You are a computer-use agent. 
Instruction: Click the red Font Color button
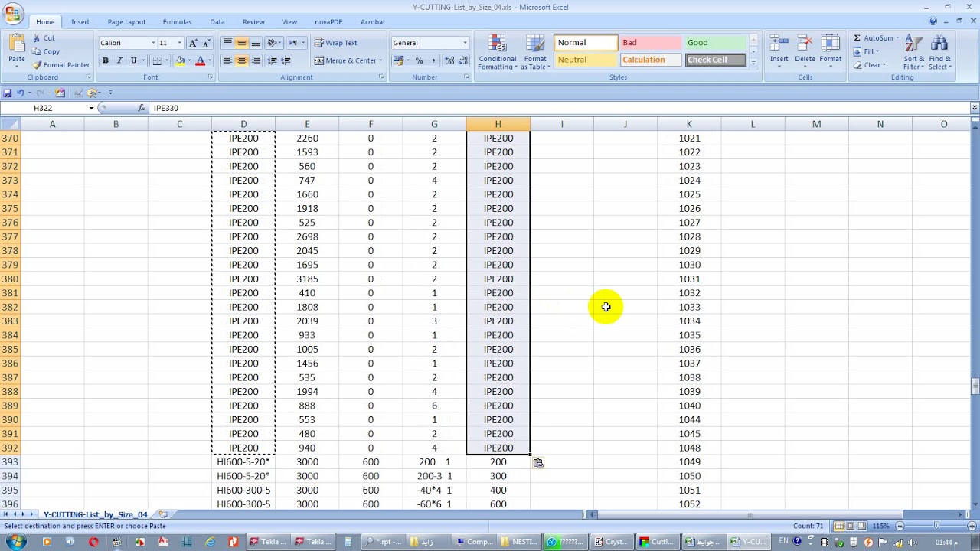pyautogui.click(x=201, y=60)
